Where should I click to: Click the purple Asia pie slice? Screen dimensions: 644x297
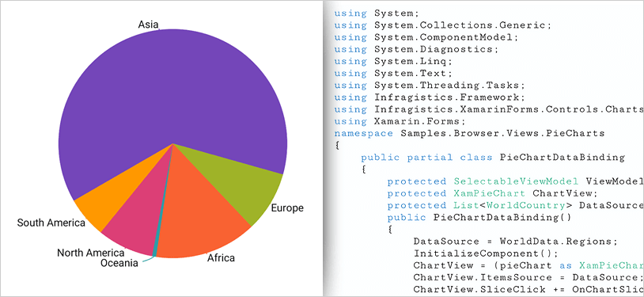[x=172, y=90]
